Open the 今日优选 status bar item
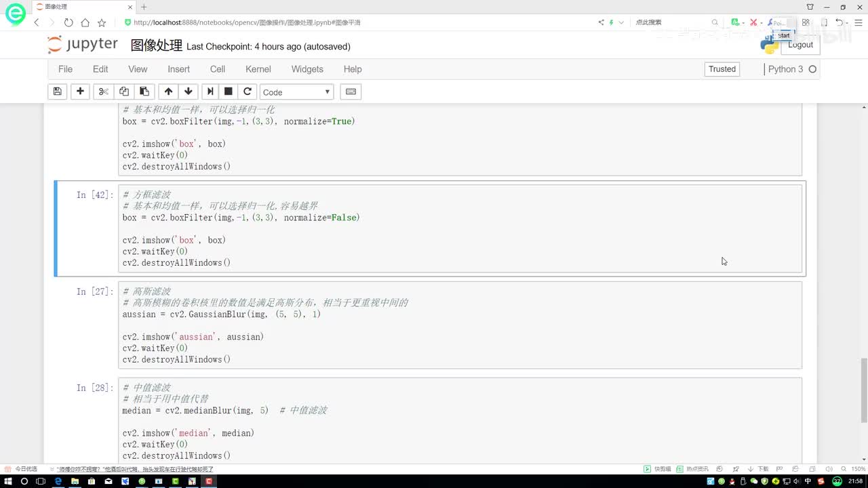The width and height of the screenshot is (868, 488). (21, 469)
